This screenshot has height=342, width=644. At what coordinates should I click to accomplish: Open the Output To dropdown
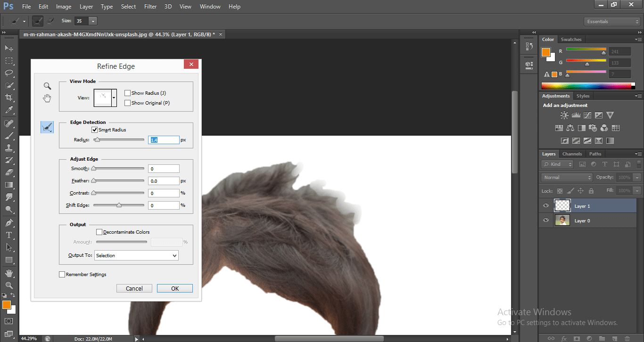[136, 255]
